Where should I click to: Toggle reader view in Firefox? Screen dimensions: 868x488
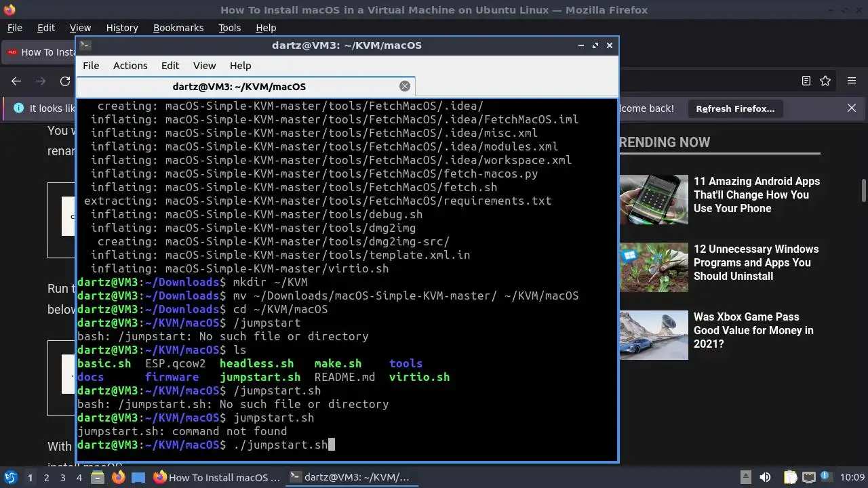[806, 81]
